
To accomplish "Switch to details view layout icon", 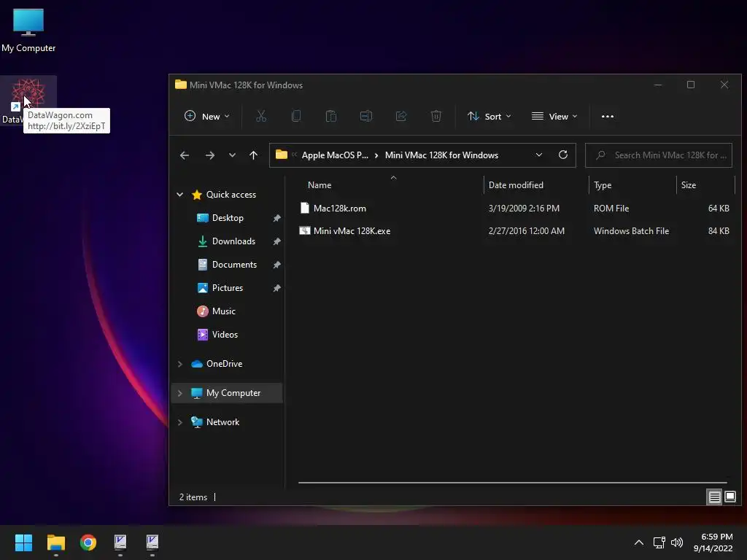I will tap(714, 497).
